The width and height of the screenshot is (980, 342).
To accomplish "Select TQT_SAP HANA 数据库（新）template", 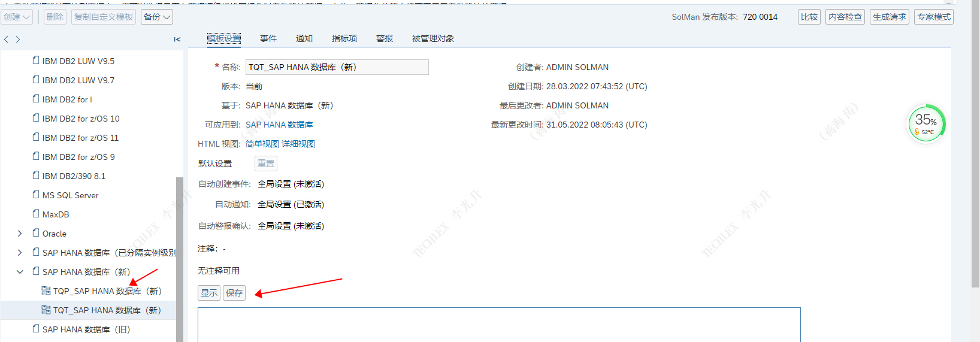I will pyautogui.click(x=107, y=310).
